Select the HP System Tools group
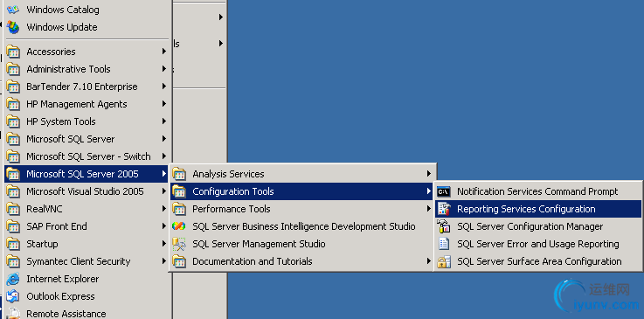644x319 pixels. point(87,121)
